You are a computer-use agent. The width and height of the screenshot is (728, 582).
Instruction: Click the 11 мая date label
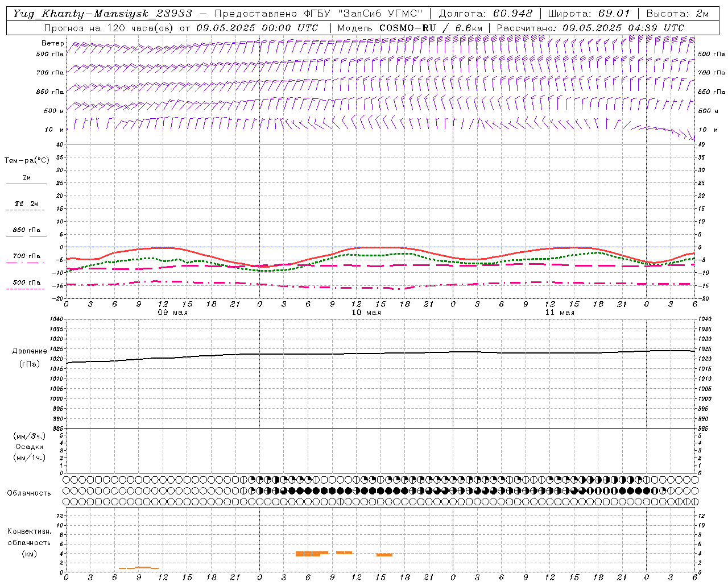point(560,313)
